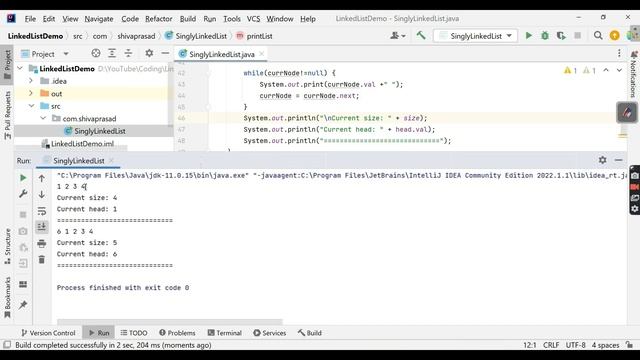The width and height of the screenshot is (640, 360).
Task: Hide the Run tool window
Action: click(618, 160)
